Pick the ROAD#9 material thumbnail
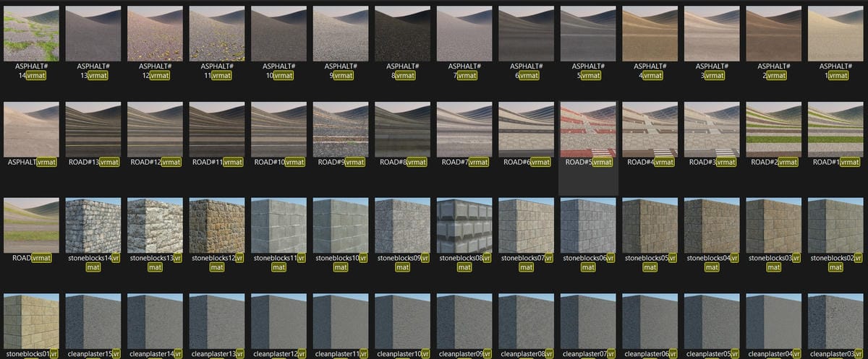Viewport: 868px width, 359px height. (340, 129)
